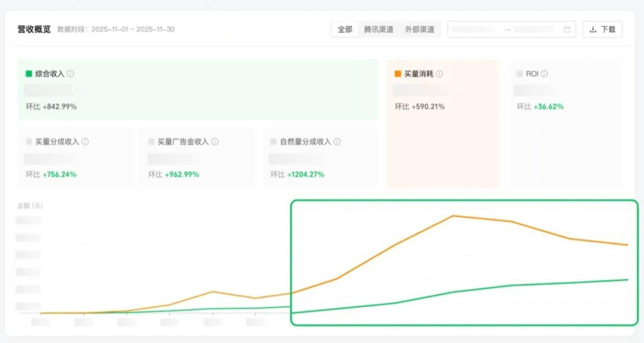Click the 下载 download button
The height and width of the screenshot is (343, 644).
[x=602, y=30]
